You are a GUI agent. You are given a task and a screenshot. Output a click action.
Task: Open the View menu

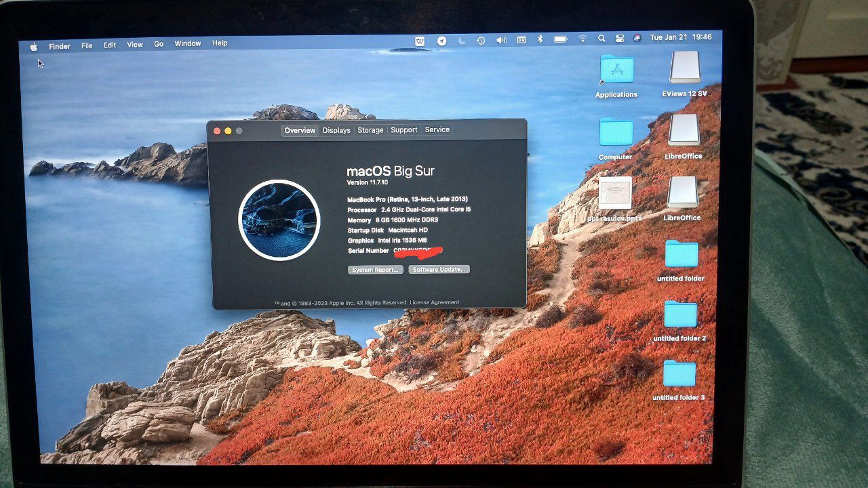[x=135, y=44]
